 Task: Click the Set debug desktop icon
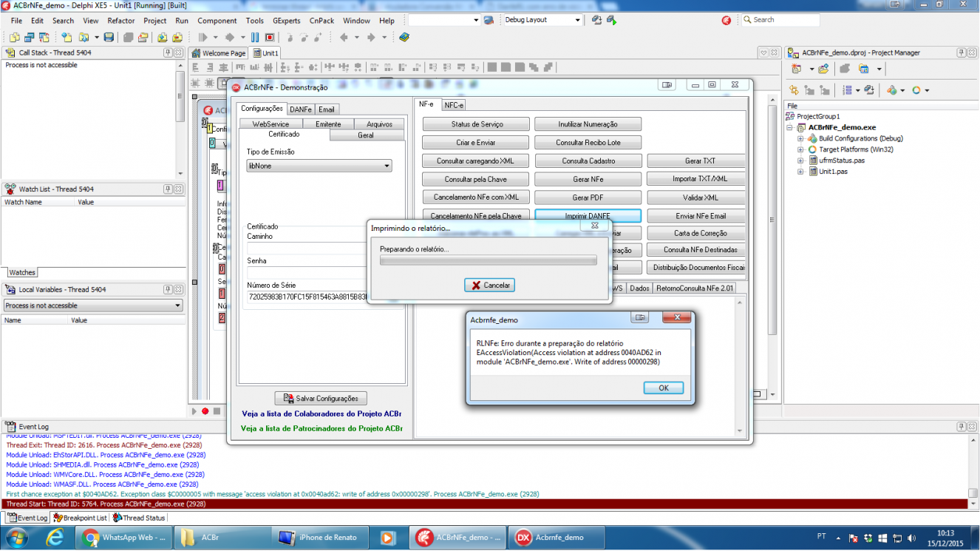(611, 20)
